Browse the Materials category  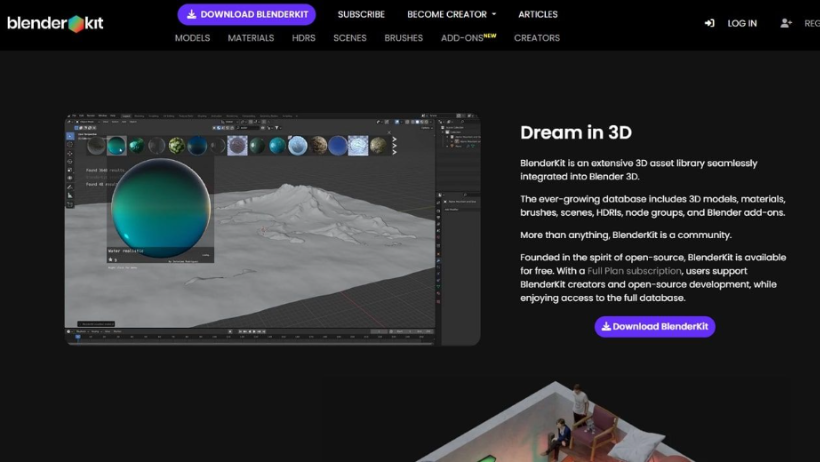250,38
